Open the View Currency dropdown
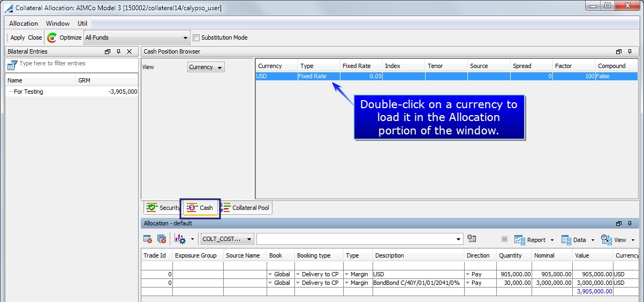Screen dimensions: 644x302 click(x=220, y=67)
